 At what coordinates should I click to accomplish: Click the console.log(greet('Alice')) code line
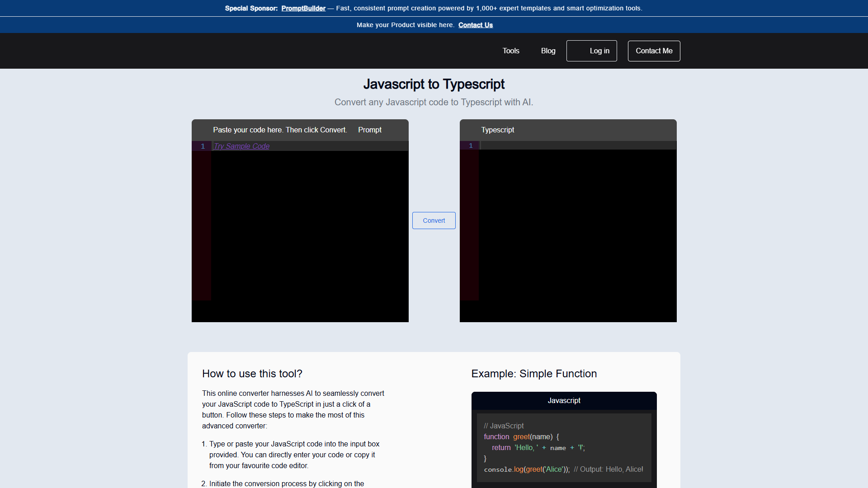[x=563, y=469]
